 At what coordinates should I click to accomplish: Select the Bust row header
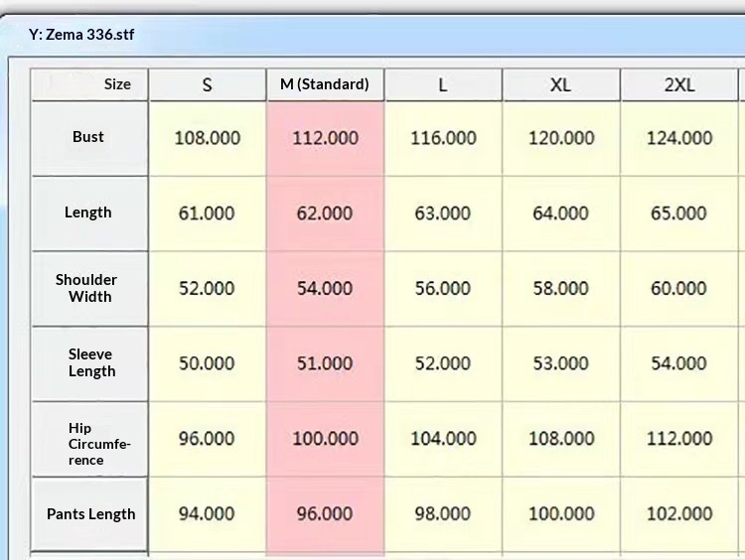[x=89, y=138]
